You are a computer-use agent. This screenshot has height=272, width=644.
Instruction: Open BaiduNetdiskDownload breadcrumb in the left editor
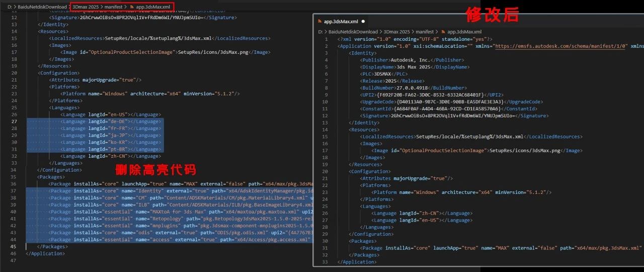43,7
